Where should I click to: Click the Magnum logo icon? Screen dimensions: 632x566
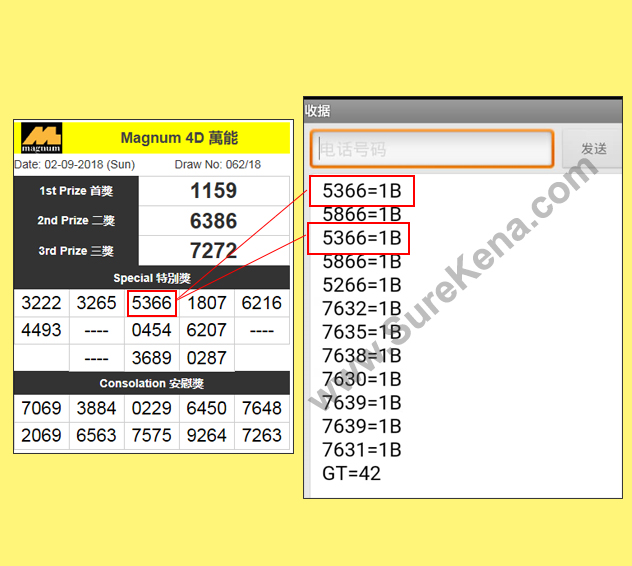point(41,138)
